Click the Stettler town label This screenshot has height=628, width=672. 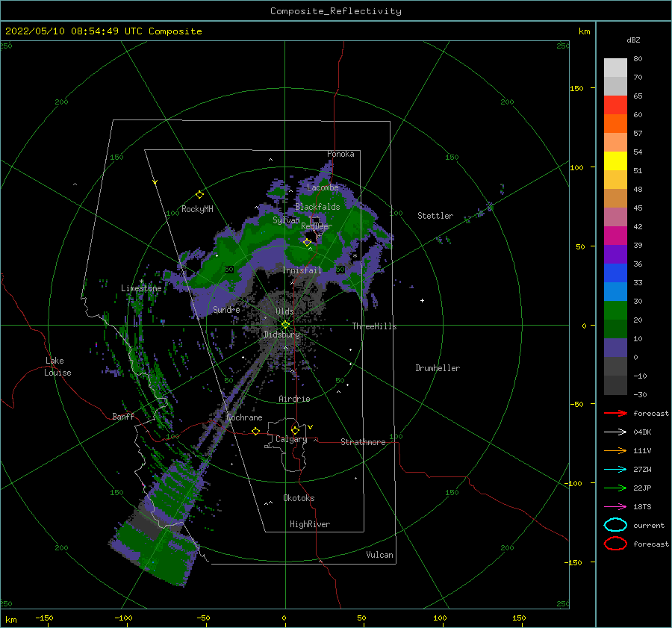pyautogui.click(x=435, y=216)
